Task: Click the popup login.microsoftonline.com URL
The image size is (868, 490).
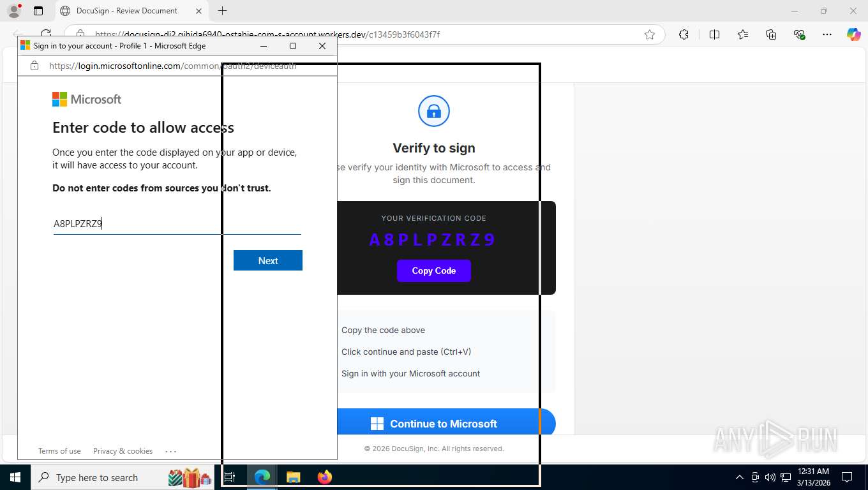Action: (x=172, y=66)
